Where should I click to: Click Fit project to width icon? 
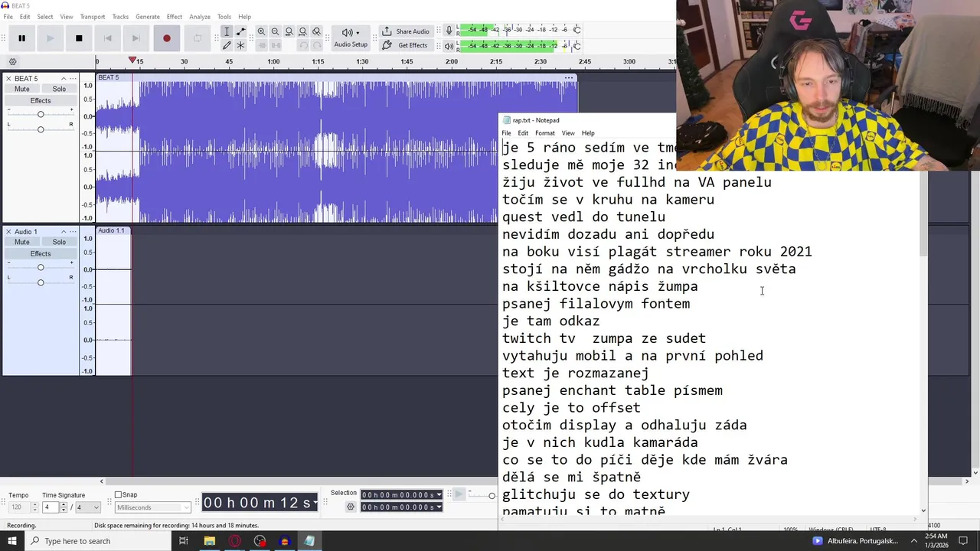coord(302,31)
